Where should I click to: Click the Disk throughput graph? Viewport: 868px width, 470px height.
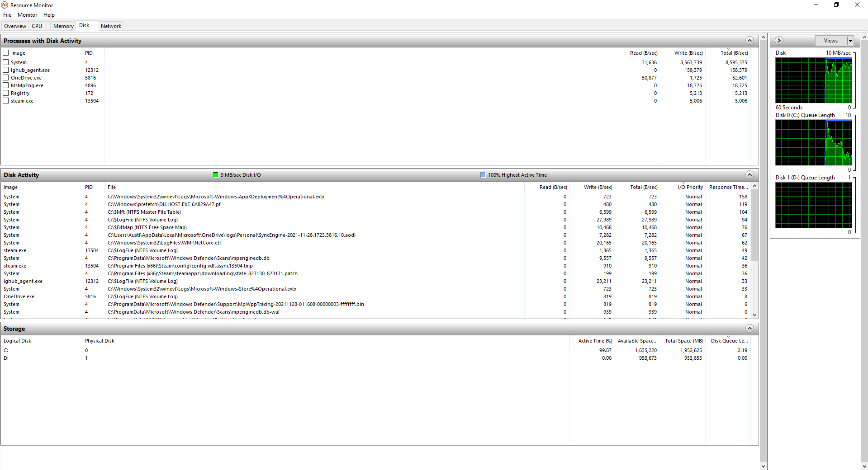[813, 80]
